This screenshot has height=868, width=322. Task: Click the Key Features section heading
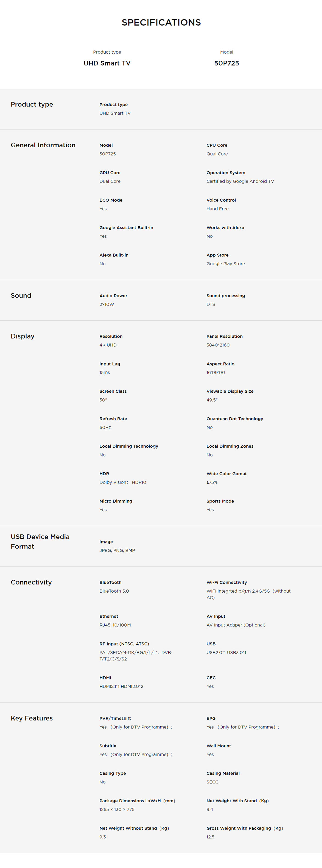click(32, 718)
